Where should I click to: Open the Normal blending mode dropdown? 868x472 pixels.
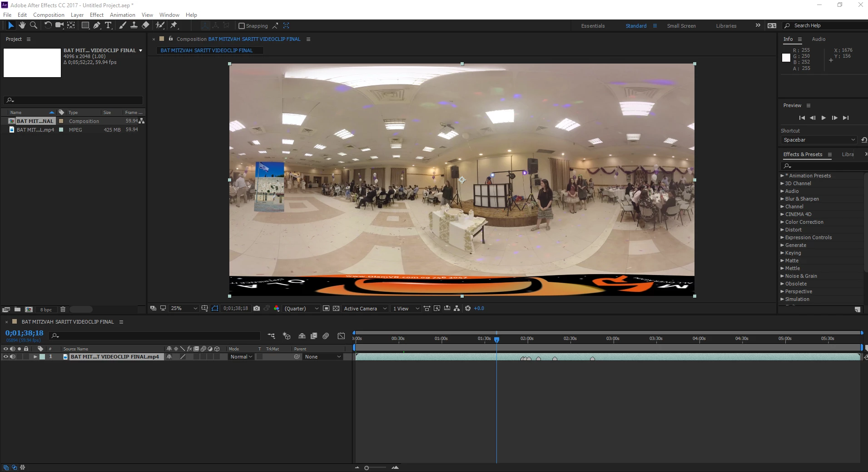point(241,357)
